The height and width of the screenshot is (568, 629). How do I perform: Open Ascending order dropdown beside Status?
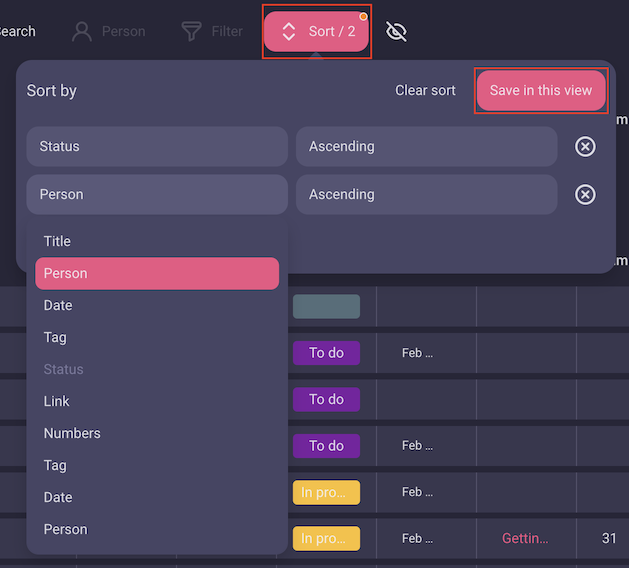point(426,146)
